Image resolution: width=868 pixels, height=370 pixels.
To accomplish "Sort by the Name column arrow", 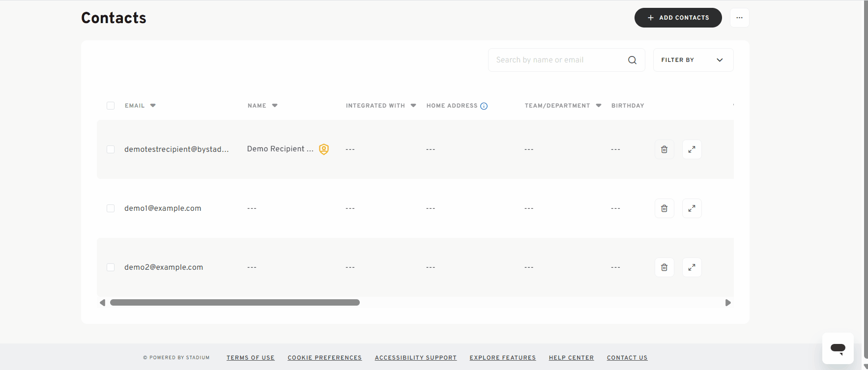I will [275, 106].
